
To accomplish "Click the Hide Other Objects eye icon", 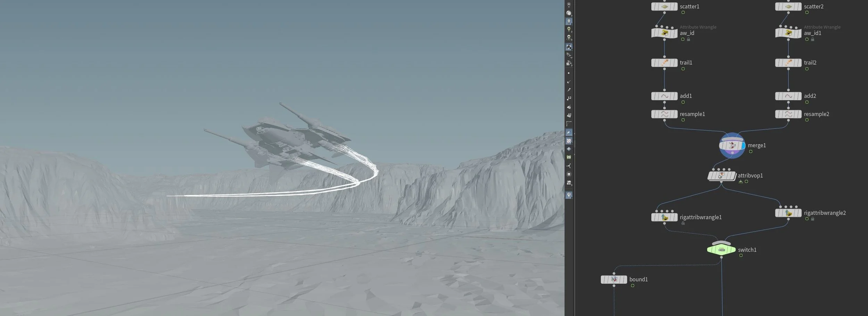I will [569, 55].
